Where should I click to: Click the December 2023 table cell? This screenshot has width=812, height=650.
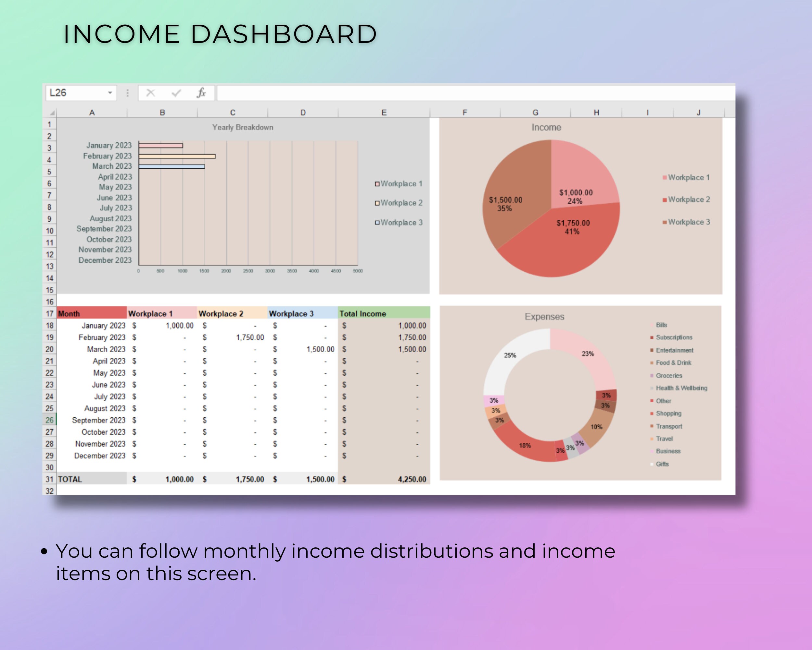[92, 456]
